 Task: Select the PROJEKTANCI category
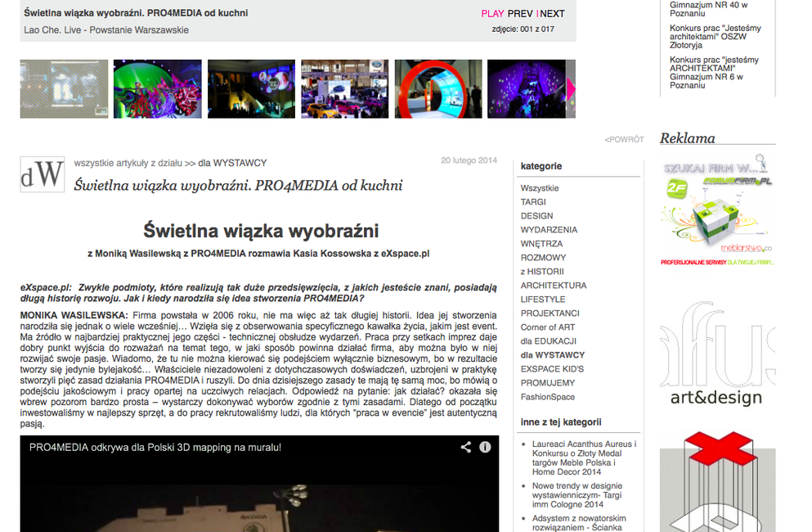coord(550,313)
